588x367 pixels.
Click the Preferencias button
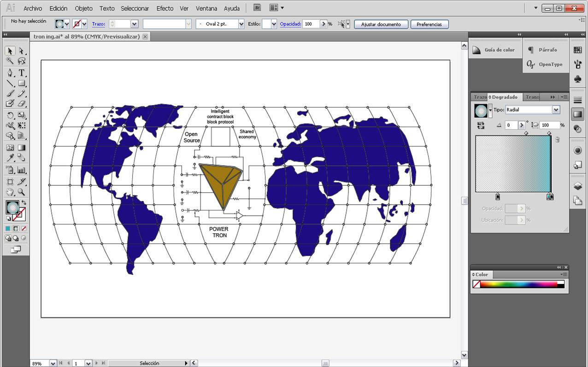(x=429, y=24)
